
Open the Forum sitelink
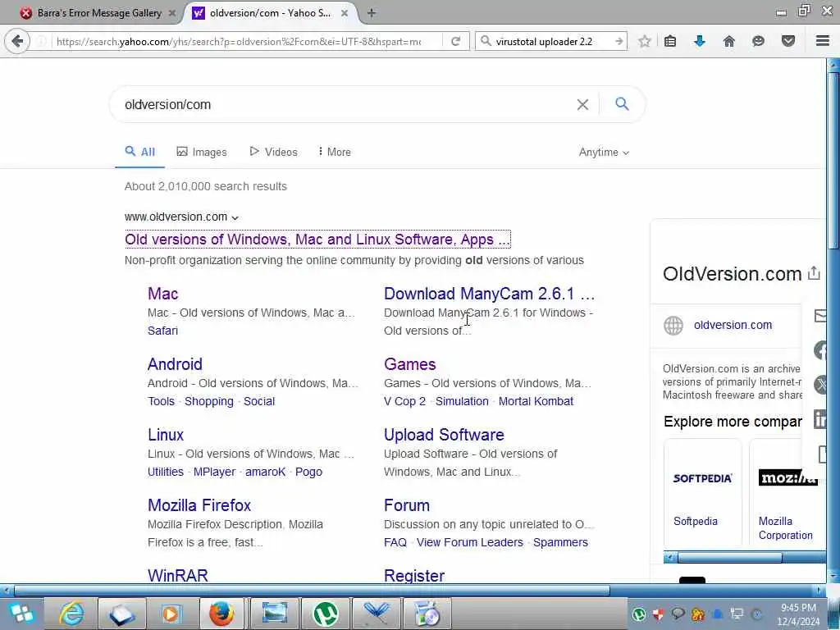click(x=407, y=505)
